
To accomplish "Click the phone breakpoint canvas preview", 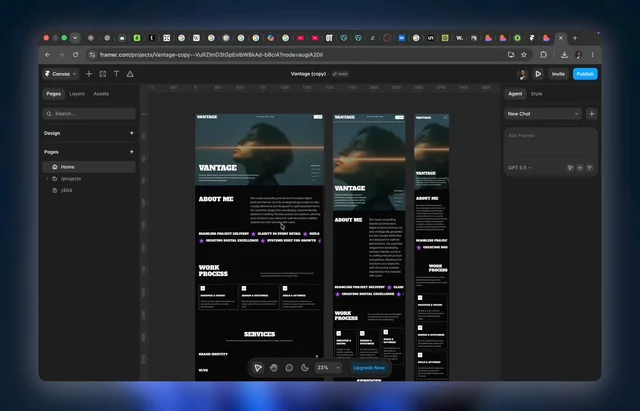I will tap(432, 247).
